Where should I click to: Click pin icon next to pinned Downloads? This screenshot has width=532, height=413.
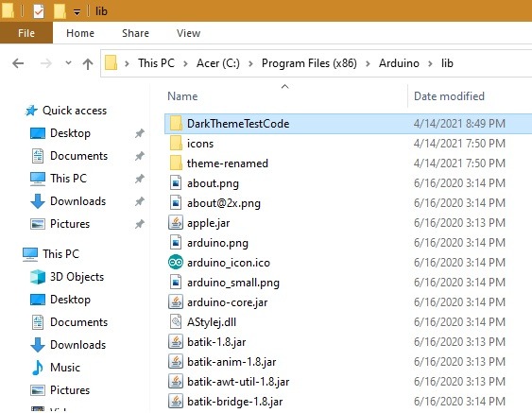tap(140, 201)
